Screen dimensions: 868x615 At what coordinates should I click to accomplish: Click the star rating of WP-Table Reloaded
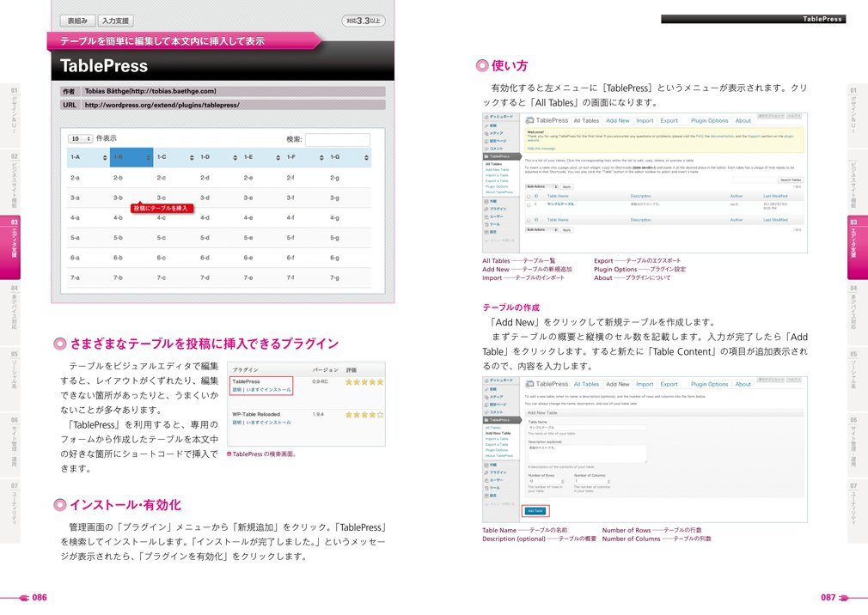(364, 415)
